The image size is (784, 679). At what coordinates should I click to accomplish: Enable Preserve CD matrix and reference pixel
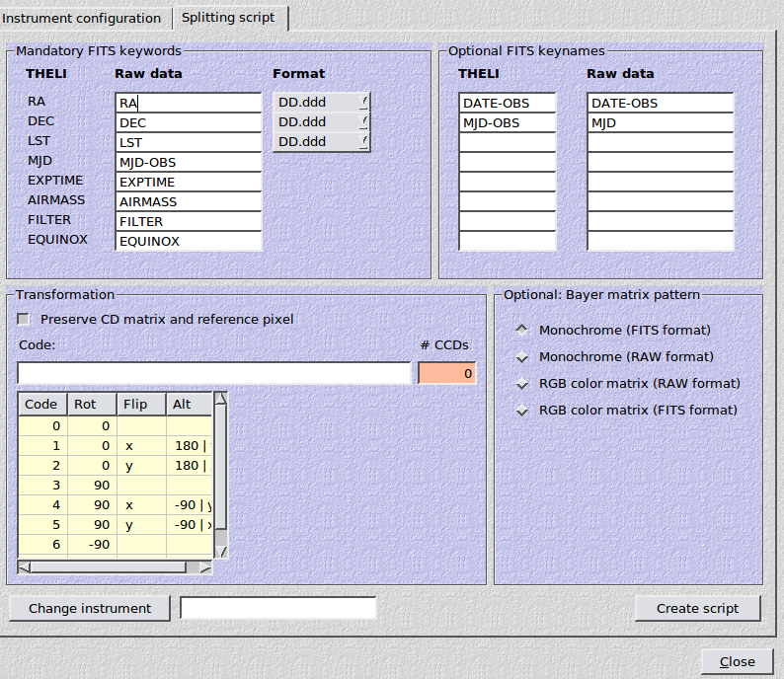23,319
